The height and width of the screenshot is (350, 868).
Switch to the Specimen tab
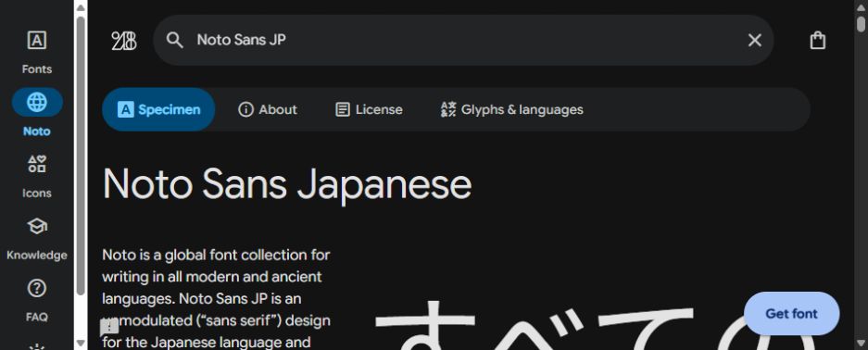[159, 109]
